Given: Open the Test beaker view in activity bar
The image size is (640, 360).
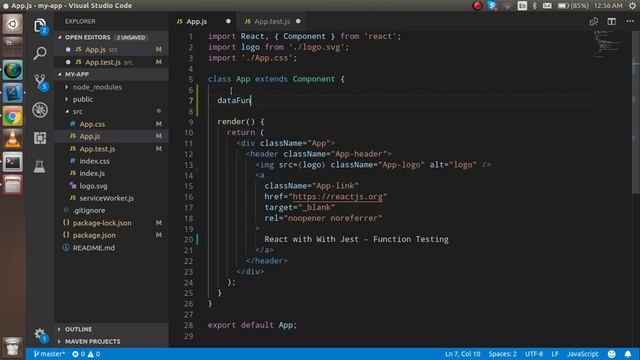Looking at the screenshot, I should click(x=40, y=166).
